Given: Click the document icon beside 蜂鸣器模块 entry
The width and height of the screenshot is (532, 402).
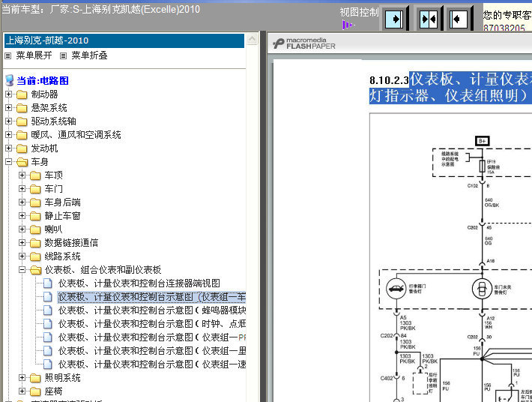Looking at the screenshot, I should [47, 310].
